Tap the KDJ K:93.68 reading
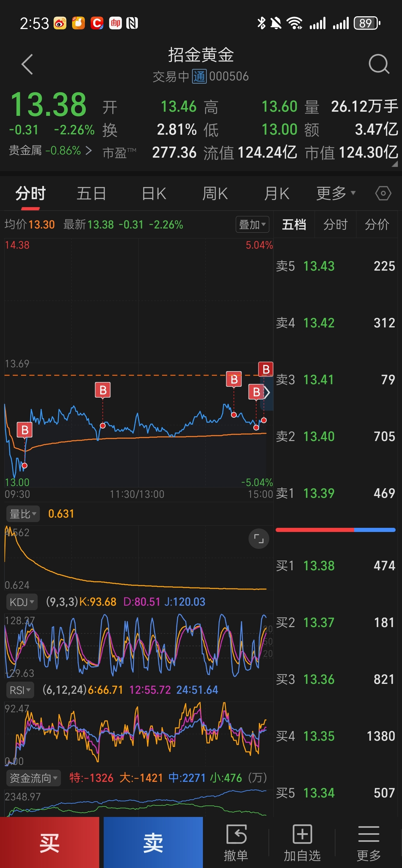Viewport: 402px width, 868px height. tap(98, 602)
